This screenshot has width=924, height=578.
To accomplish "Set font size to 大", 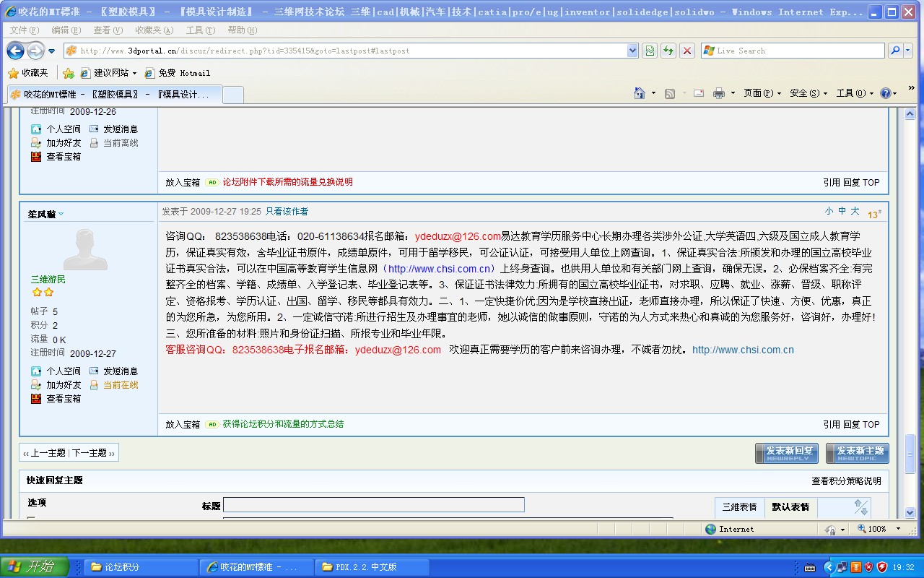I will (855, 211).
